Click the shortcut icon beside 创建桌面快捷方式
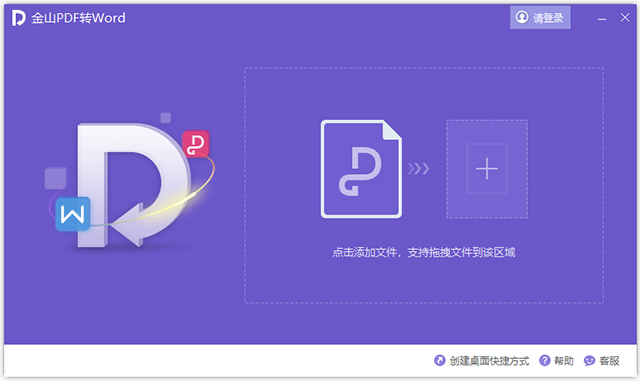Viewport: 640px width, 381px height. click(x=440, y=360)
